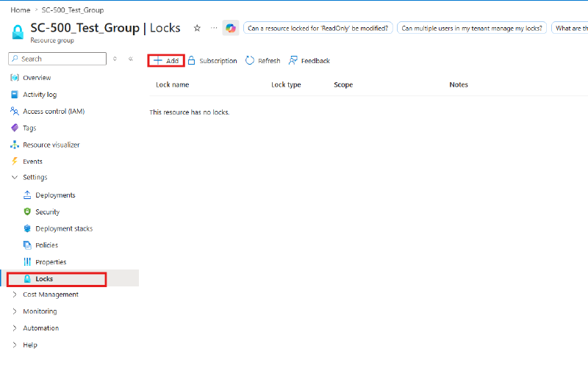
Task: Click the resource group lock icon
Action: pos(18,32)
